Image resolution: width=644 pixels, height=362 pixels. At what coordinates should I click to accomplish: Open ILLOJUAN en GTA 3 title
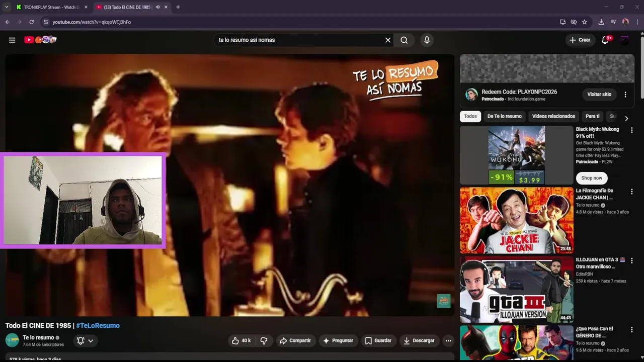coord(600,263)
